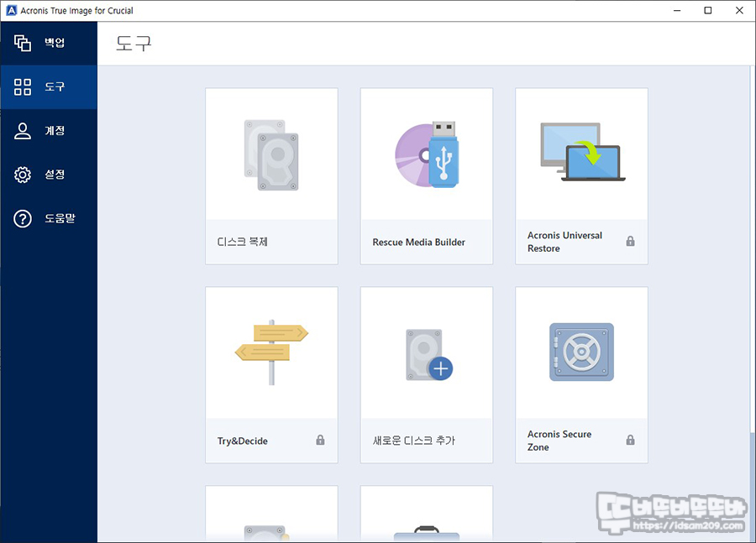Open the Acronis Universal Restore label
The height and width of the screenshot is (543, 756).
click(564, 242)
